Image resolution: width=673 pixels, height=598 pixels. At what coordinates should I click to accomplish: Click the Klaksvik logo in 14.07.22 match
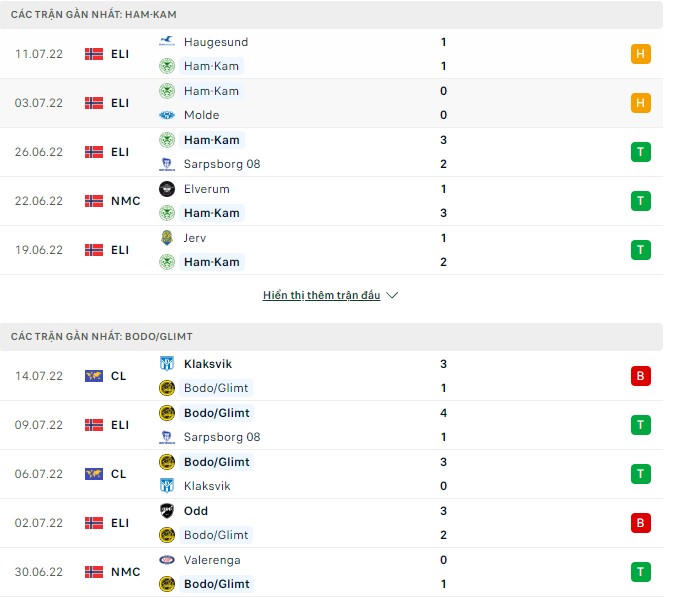click(167, 364)
